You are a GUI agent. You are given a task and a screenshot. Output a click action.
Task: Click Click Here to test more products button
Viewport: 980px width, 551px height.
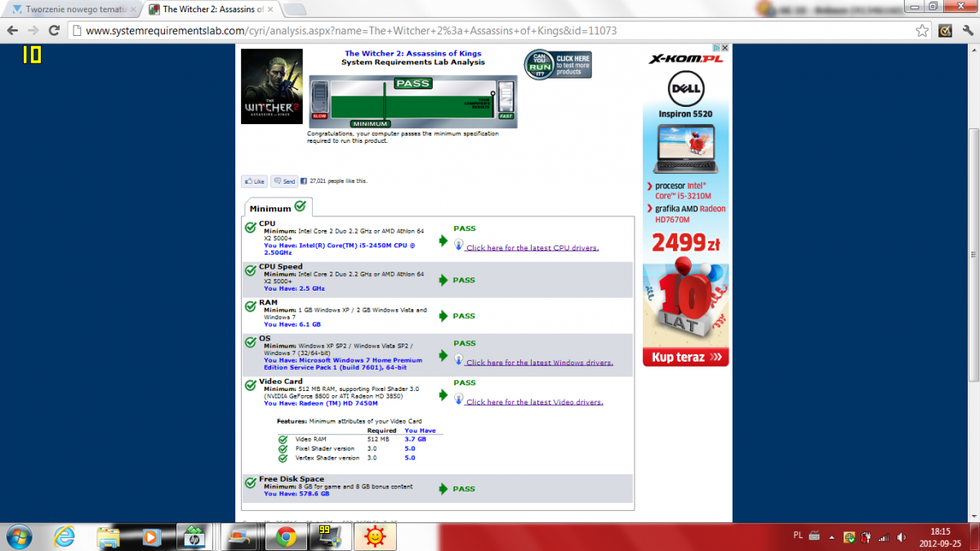click(572, 64)
